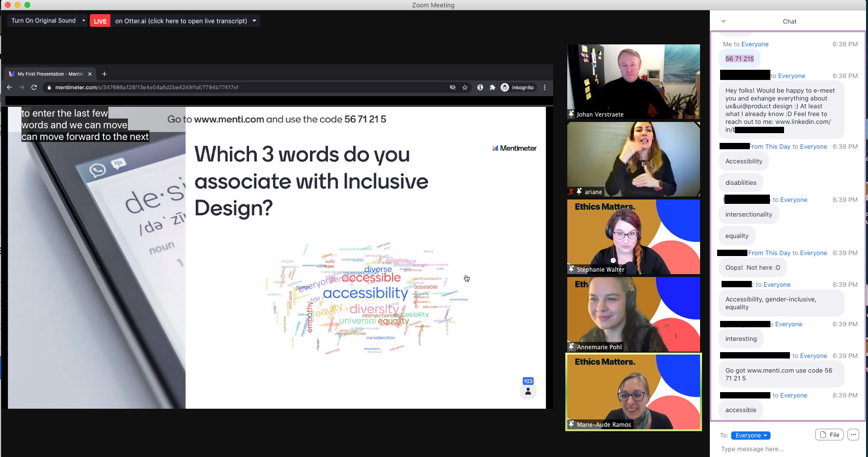
Task: Select Marie-Aude Ramos video thumbnail
Action: (x=633, y=392)
